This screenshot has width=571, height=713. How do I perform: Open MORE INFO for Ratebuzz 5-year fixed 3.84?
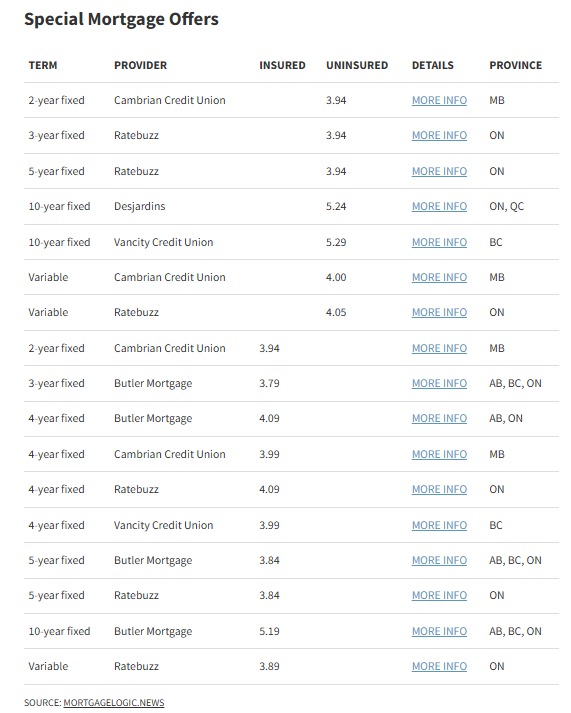click(439, 595)
